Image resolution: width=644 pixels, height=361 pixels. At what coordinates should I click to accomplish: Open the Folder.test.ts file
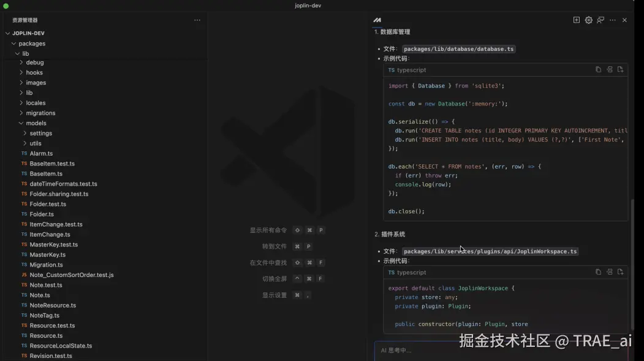48,204
